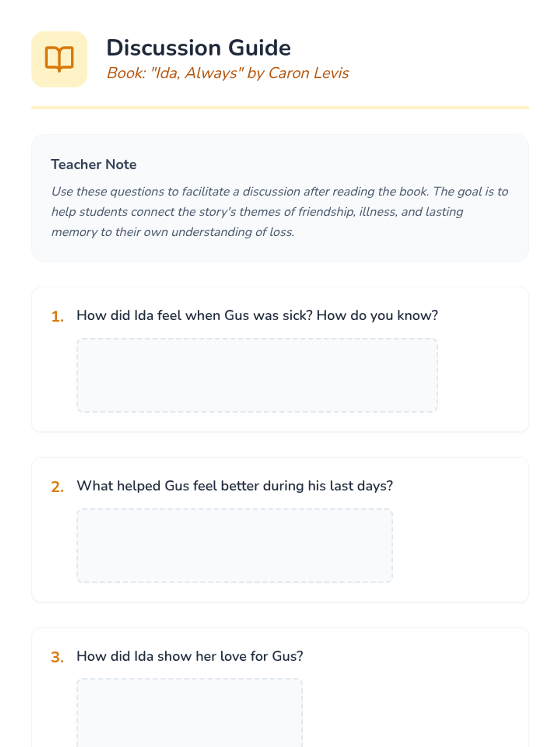Screen dimensions: 560x747
Task: Select the Discussion Guide title
Action: tap(199, 48)
